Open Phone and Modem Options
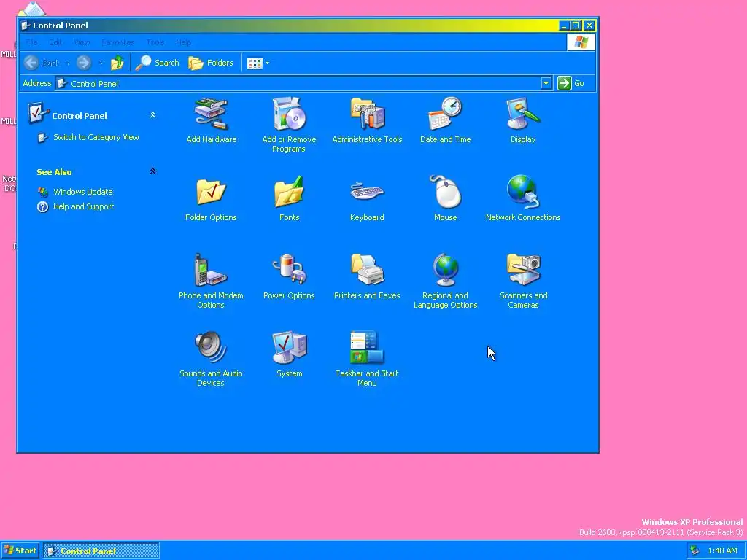The width and height of the screenshot is (747, 560). [x=211, y=281]
